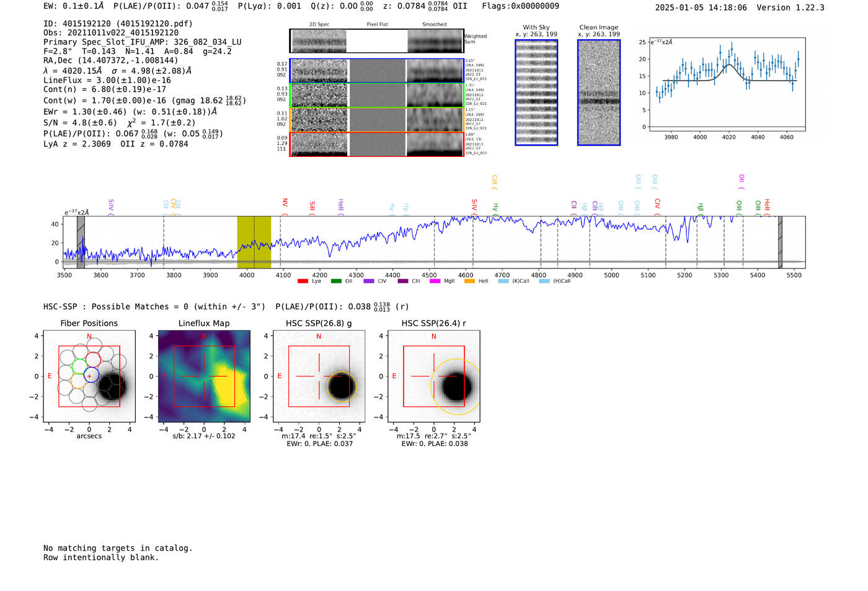The width and height of the screenshot is (868, 591).
Task: Select the ID: 4015192120 line
Action: (x=118, y=24)
